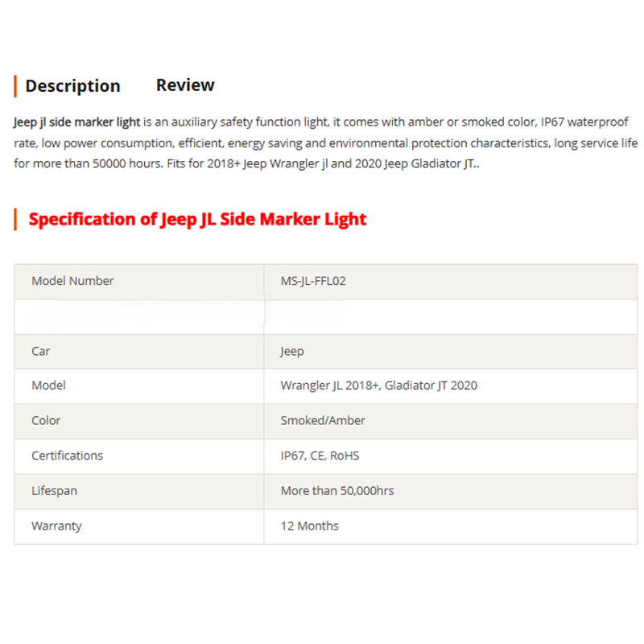Select the Description tab
The image size is (644, 644).
coord(72,86)
